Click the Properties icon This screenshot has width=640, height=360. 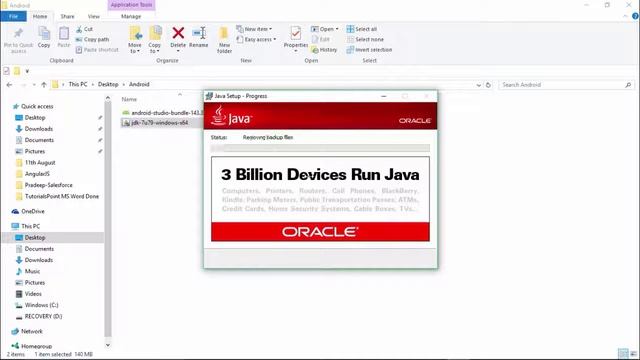click(296, 33)
